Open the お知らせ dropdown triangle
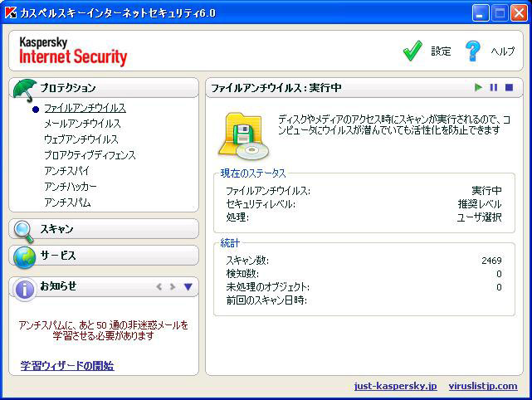Screen dimensions: 532x400 [188, 287]
